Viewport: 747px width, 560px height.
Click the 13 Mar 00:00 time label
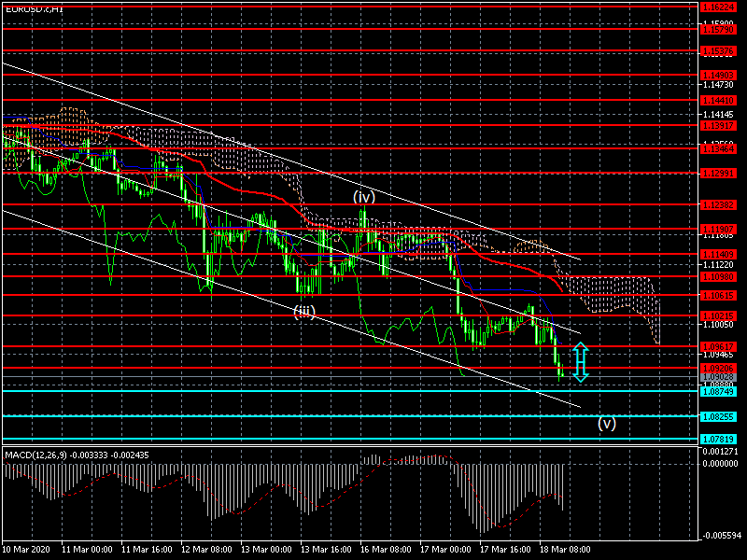click(266, 550)
